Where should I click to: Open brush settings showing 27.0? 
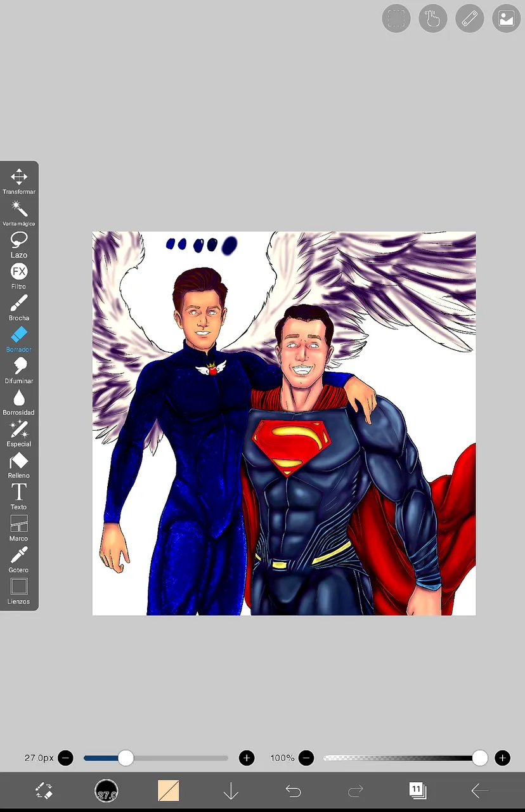click(x=107, y=791)
